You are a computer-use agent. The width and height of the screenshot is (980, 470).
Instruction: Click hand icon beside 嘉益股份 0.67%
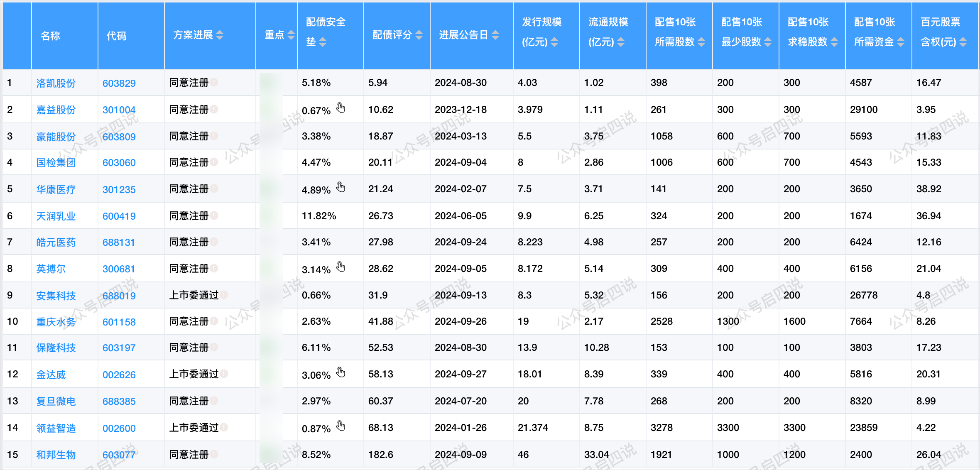(x=341, y=108)
